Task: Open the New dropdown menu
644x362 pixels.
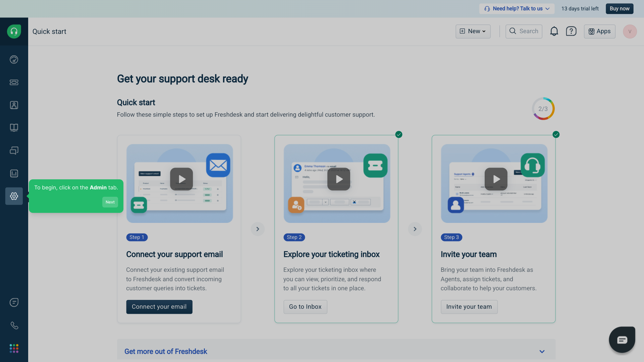Action: point(473,31)
